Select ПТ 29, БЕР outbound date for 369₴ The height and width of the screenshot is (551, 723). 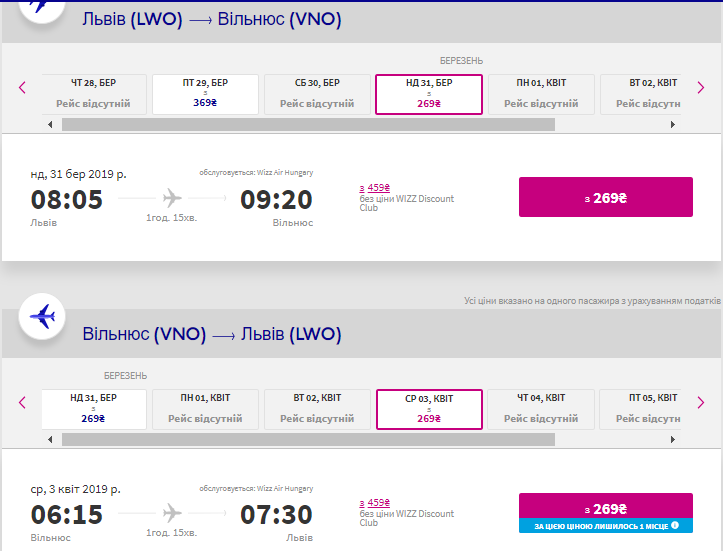tap(205, 94)
